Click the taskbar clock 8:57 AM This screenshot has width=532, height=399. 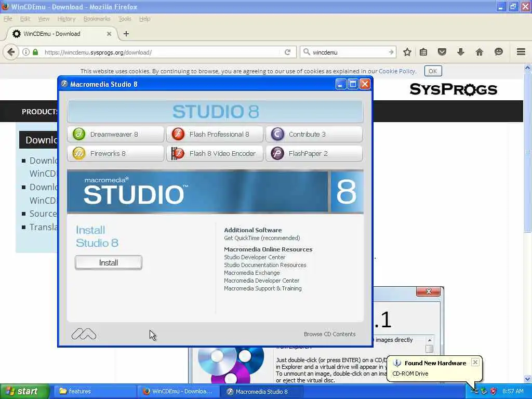(x=513, y=392)
